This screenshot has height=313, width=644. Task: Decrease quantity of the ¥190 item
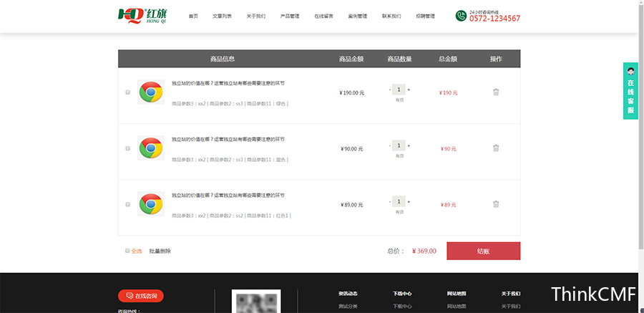[390, 90]
